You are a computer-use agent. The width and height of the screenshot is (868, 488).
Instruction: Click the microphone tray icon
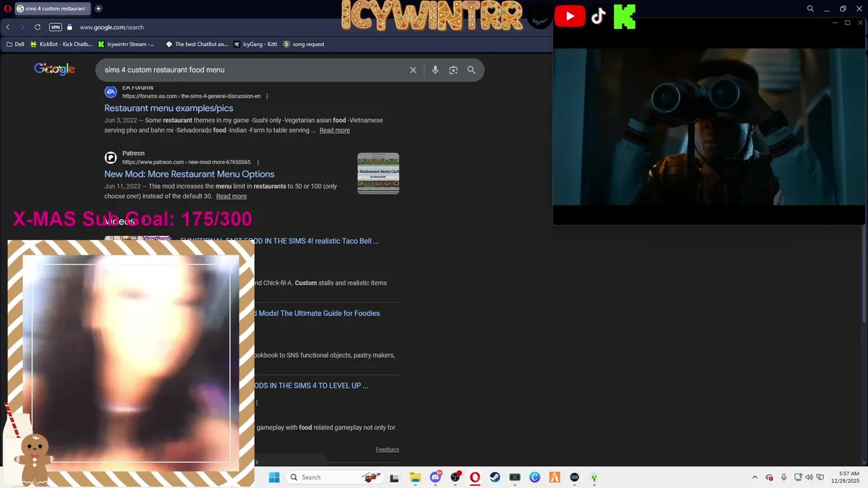coord(784,477)
